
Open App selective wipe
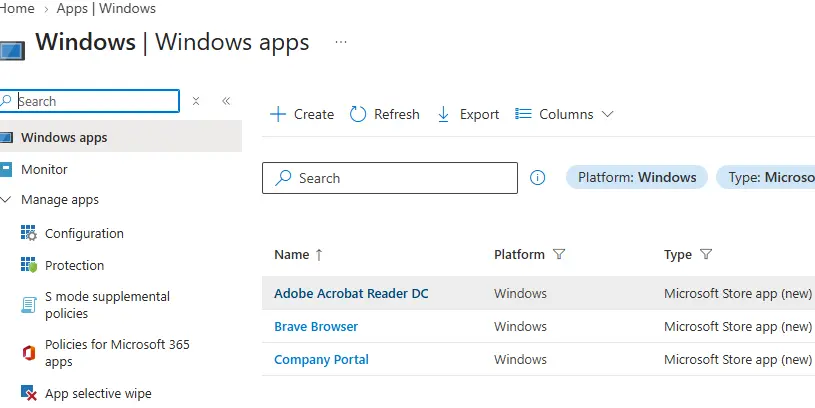[x=98, y=394]
